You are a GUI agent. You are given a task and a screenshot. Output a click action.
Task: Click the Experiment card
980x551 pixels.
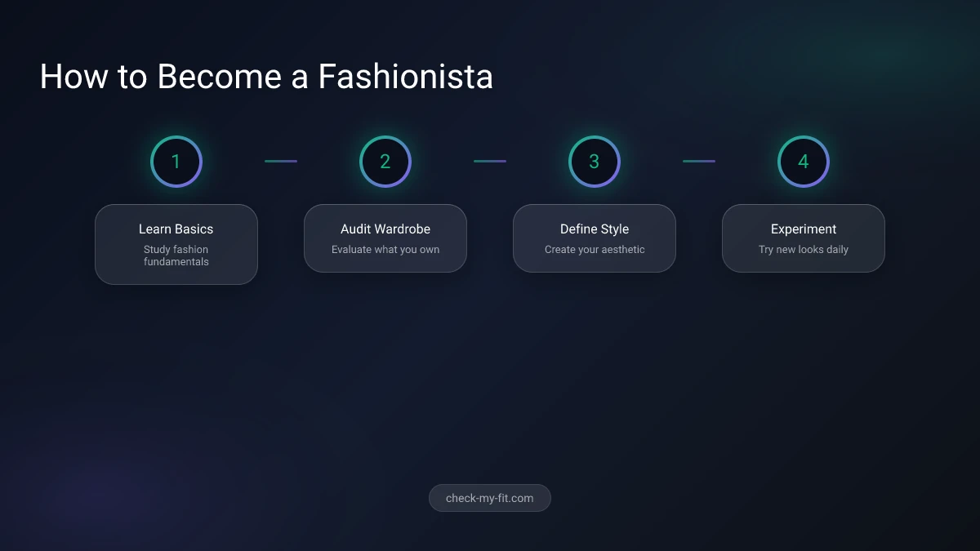click(804, 238)
